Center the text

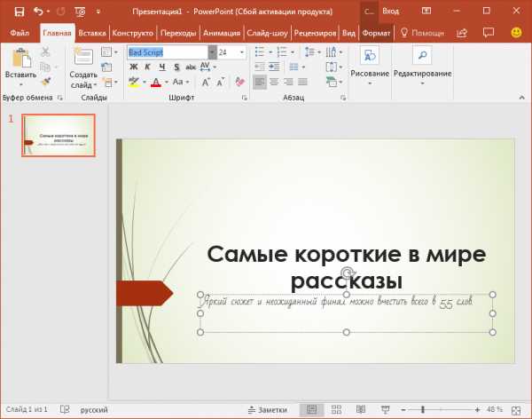pos(274,82)
